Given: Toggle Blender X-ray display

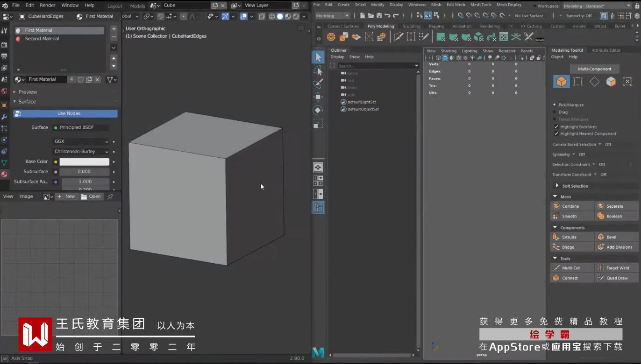Looking at the screenshot, I should (262, 16).
